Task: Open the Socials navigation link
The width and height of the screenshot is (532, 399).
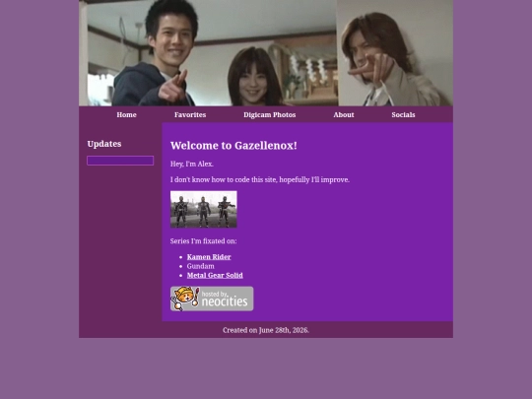Action: pyautogui.click(x=403, y=114)
